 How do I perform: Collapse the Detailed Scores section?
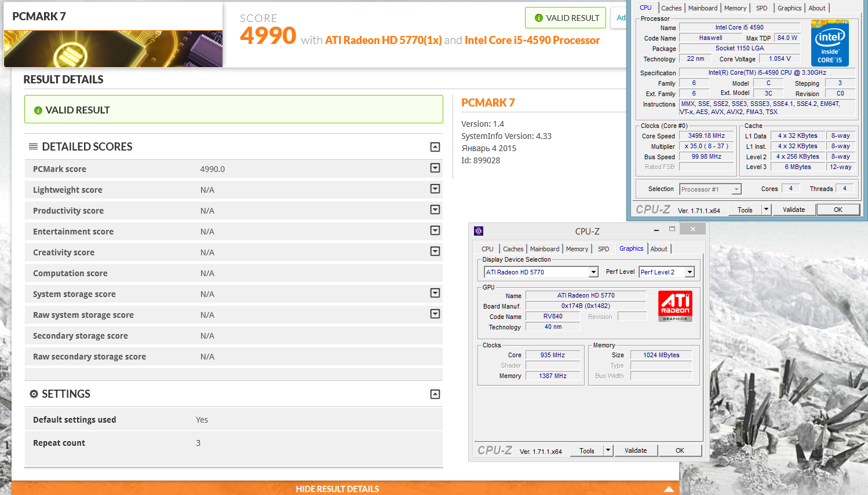(x=435, y=147)
